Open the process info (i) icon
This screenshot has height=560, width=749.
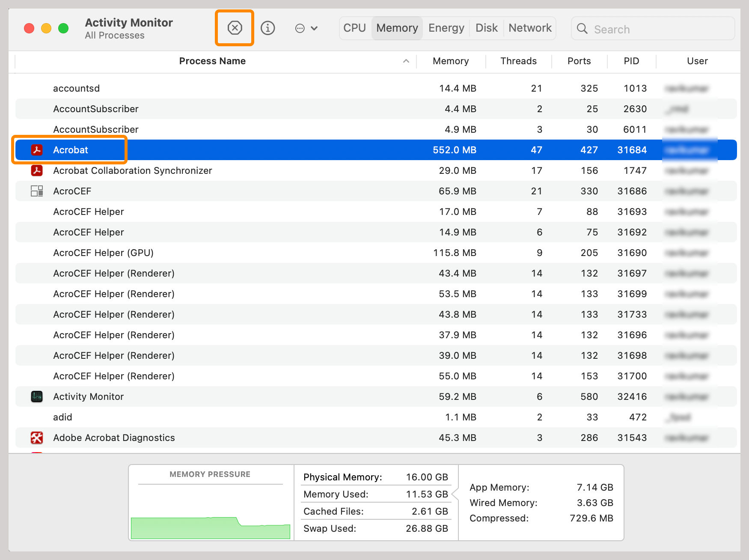268,28
